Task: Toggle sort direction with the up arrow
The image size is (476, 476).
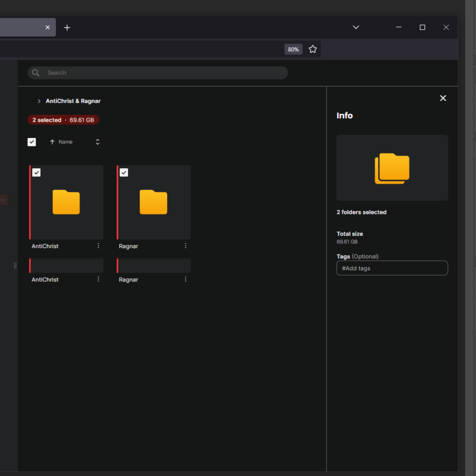Action: tap(52, 142)
